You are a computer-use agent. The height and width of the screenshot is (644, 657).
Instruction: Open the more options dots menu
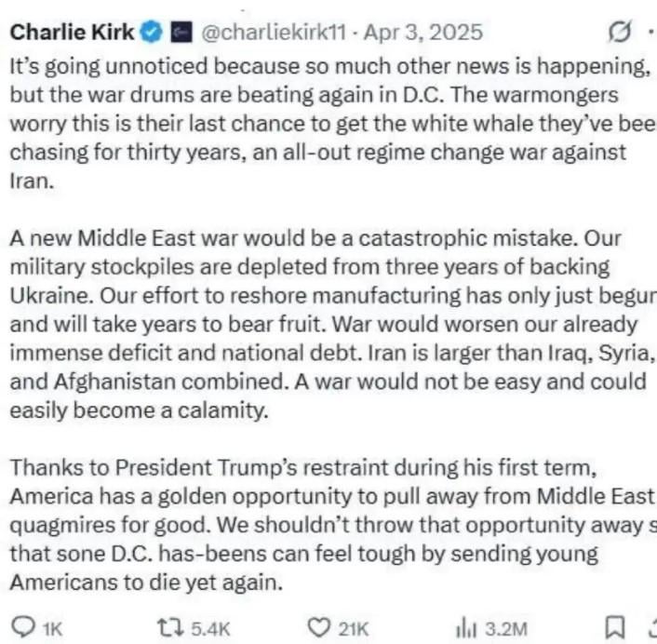[x=650, y=34]
